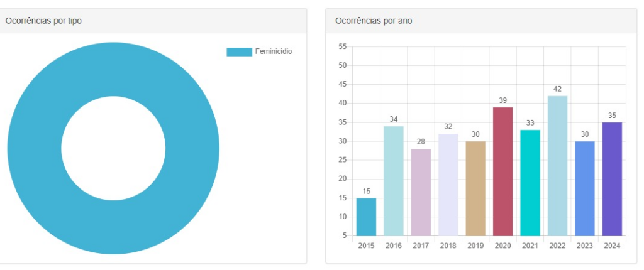The width and height of the screenshot is (644, 270).
Task: Select the 2016 bar showing 34
Action: coord(394,181)
